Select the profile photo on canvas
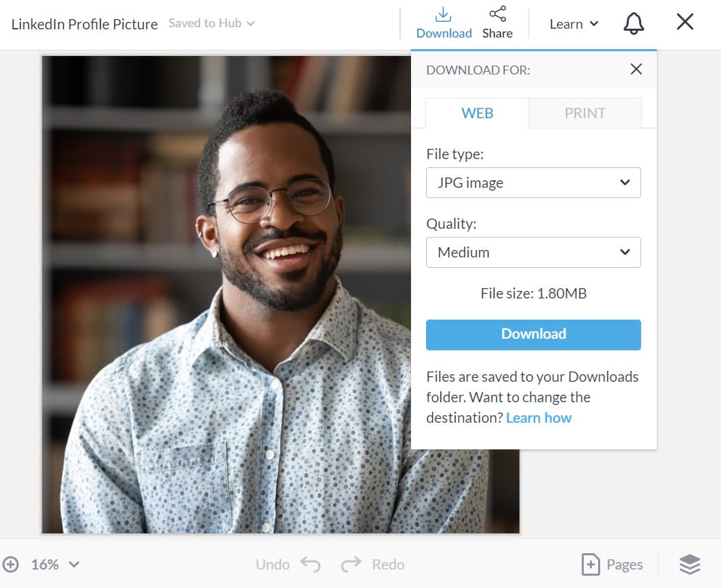 pyautogui.click(x=226, y=294)
